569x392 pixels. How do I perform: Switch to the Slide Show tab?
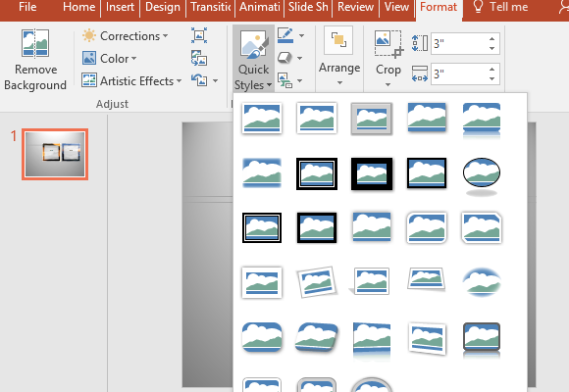pyautogui.click(x=308, y=7)
